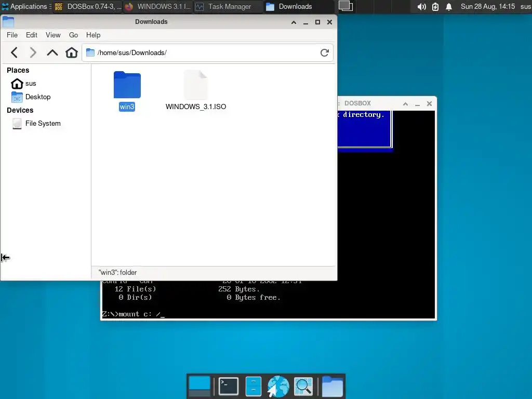The image size is (532, 399).
Task: Shade the DOSBOX window with up-arrow button
Action: coord(405,104)
